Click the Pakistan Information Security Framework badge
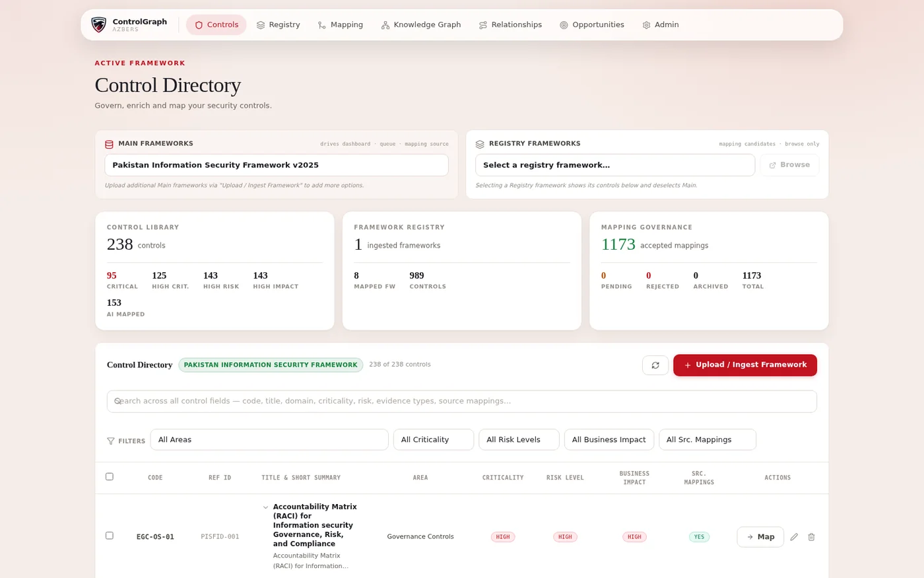 pyautogui.click(x=271, y=365)
